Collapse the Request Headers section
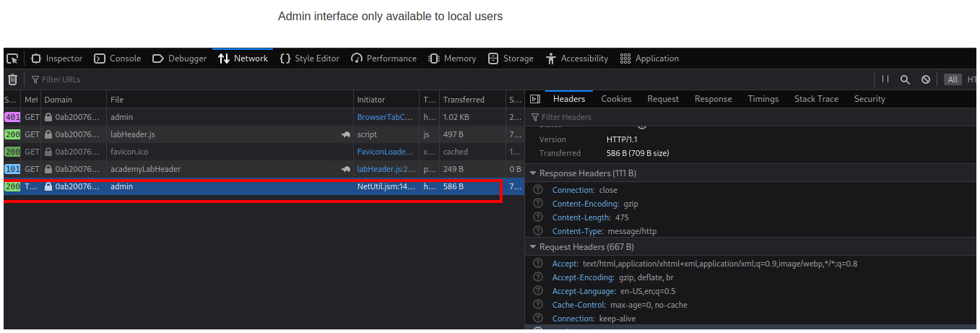Image resolution: width=980 pixels, height=333 pixels. click(x=534, y=247)
